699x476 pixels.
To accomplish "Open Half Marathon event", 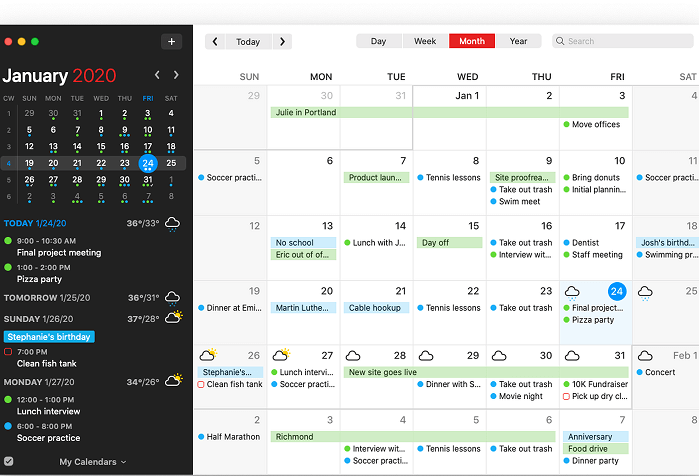I will 229,437.
